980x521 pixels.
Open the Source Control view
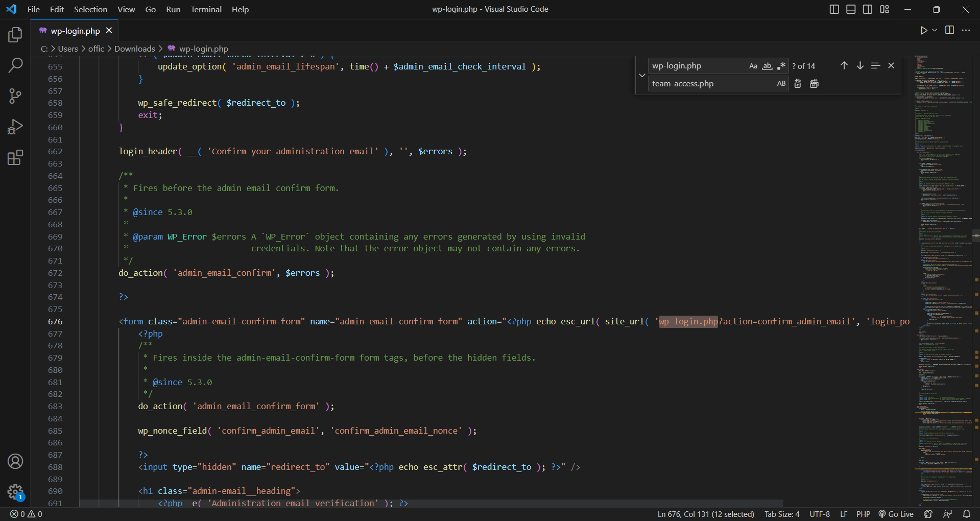(15, 96)
